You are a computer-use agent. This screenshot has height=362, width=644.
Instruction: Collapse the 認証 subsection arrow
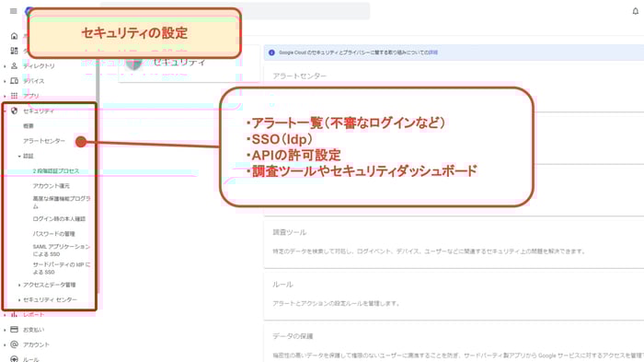pyautogui.click(x=19, y=157)
